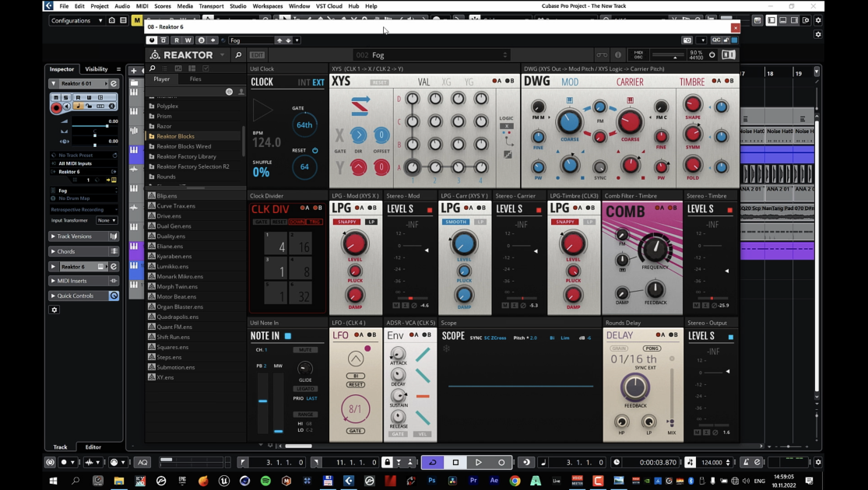Open the Configurations dropdown
This screenshot has width=868, height=490.
coord(76,20)
